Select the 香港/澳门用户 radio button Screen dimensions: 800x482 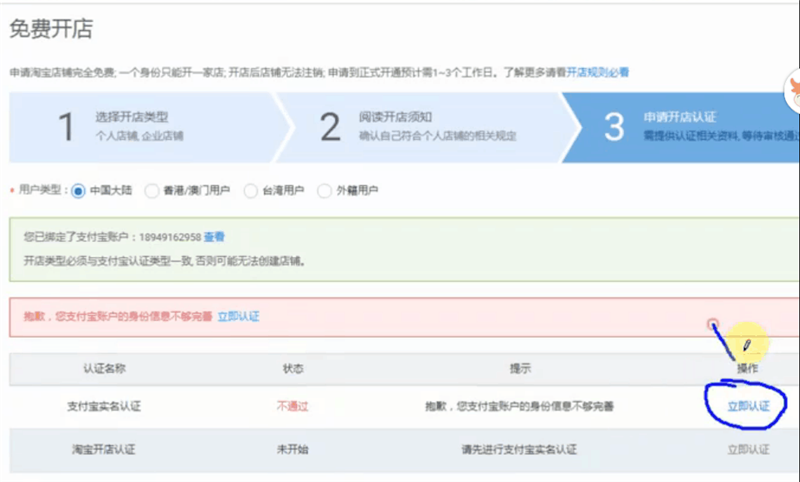(152, 191)
